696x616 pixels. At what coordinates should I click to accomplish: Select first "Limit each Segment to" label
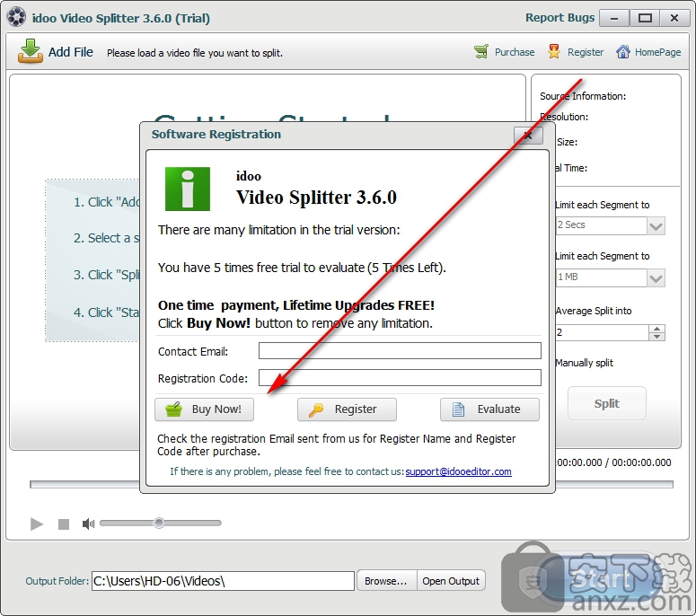(x=603, y=205)
